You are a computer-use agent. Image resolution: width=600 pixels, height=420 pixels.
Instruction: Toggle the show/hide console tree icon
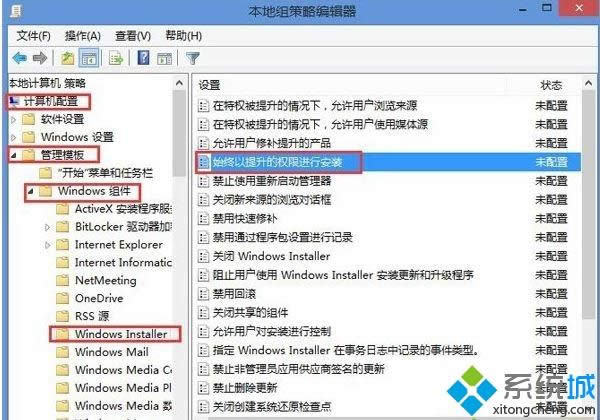(x=89, y=59)
